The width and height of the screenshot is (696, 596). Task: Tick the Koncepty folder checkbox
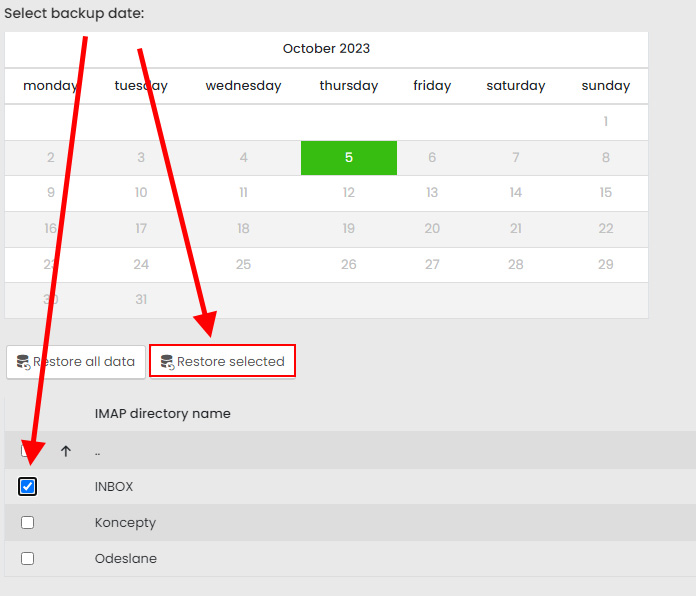pos(28,523)
